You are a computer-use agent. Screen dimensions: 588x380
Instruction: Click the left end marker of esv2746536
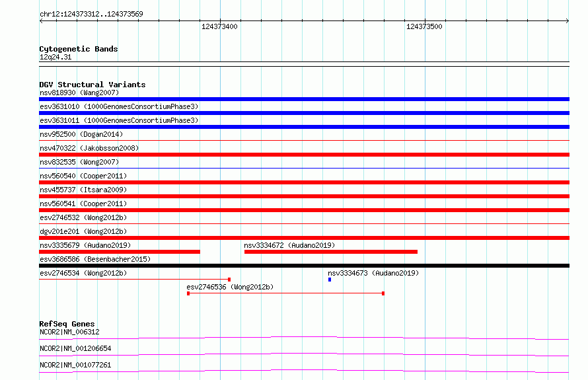click(188, 293)
